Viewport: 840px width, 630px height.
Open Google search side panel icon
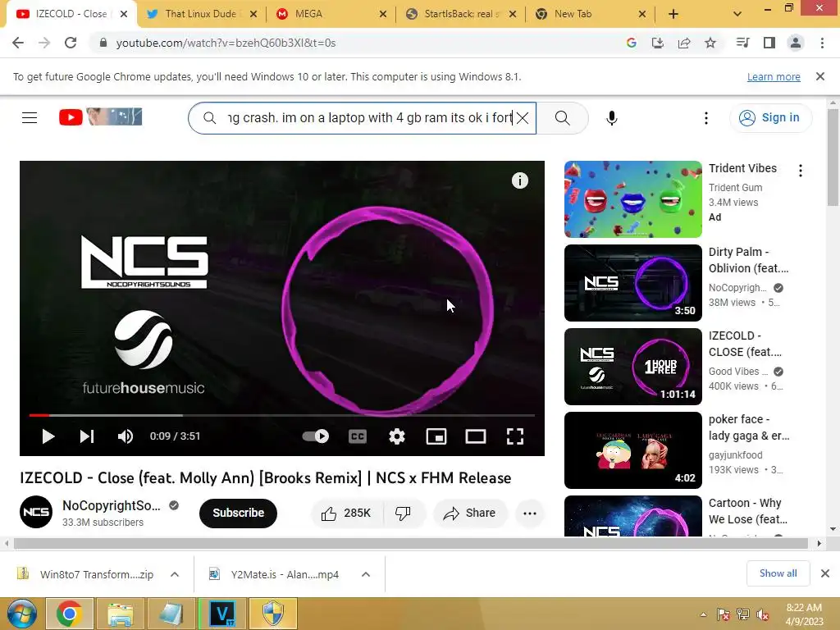631,43
